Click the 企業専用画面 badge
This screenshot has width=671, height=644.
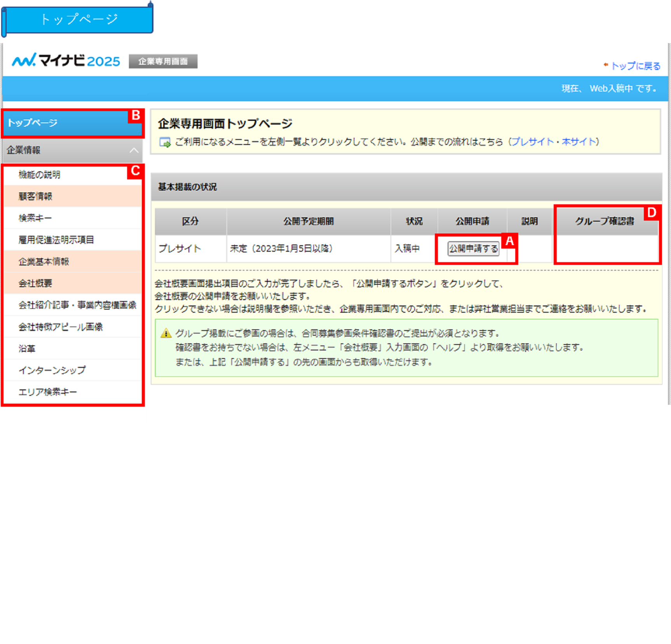coord(163,61)
